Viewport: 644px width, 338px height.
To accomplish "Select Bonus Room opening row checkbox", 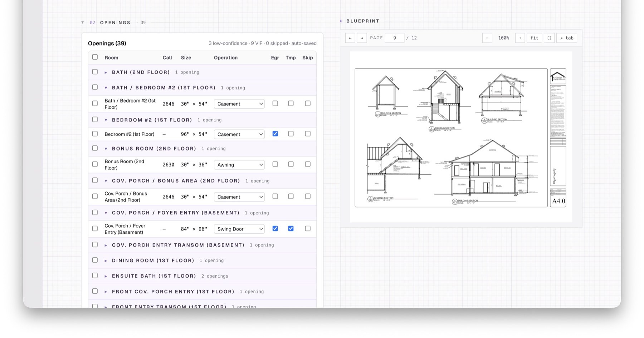I will click(95, 164).
